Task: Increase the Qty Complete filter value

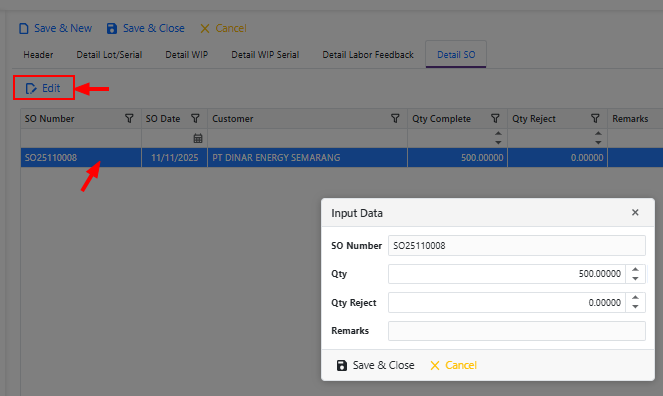Action: [499, 134]
